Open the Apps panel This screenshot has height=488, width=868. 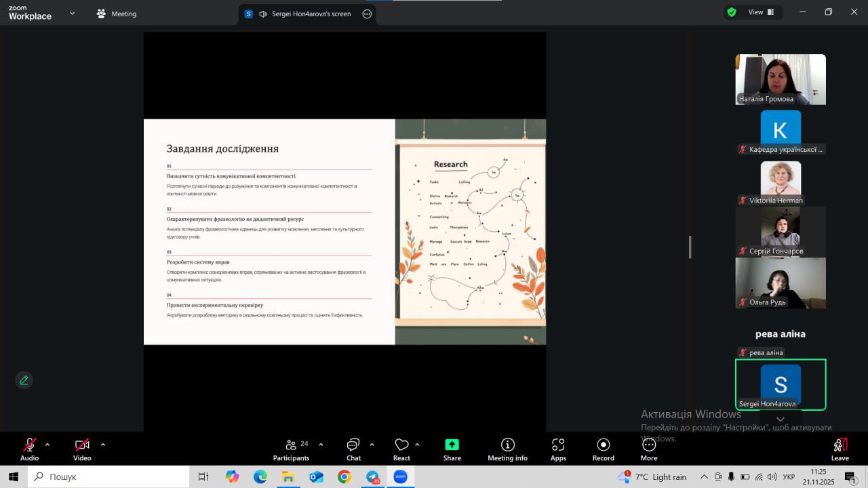pyautogui.click(x=558, y=449)
